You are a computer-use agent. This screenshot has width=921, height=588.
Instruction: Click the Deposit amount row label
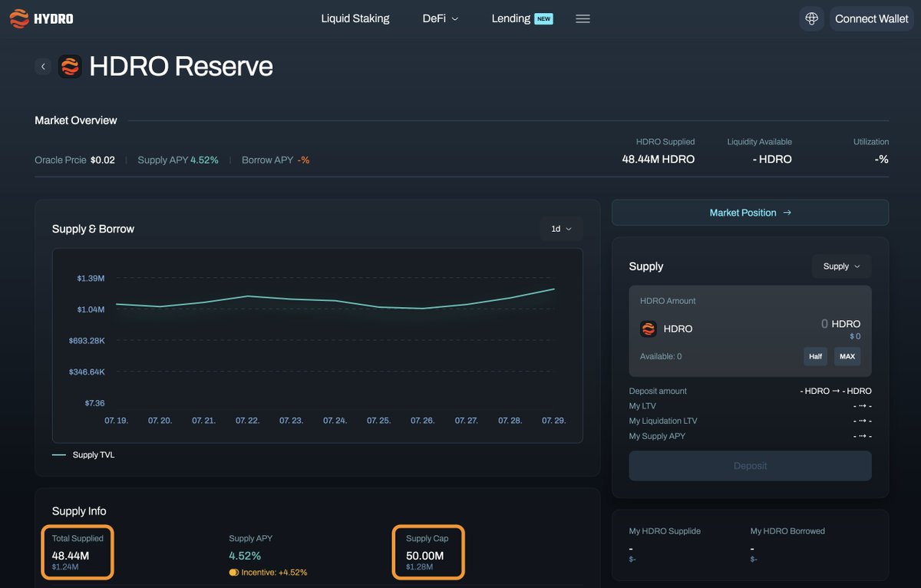click(x=658, y=391)
